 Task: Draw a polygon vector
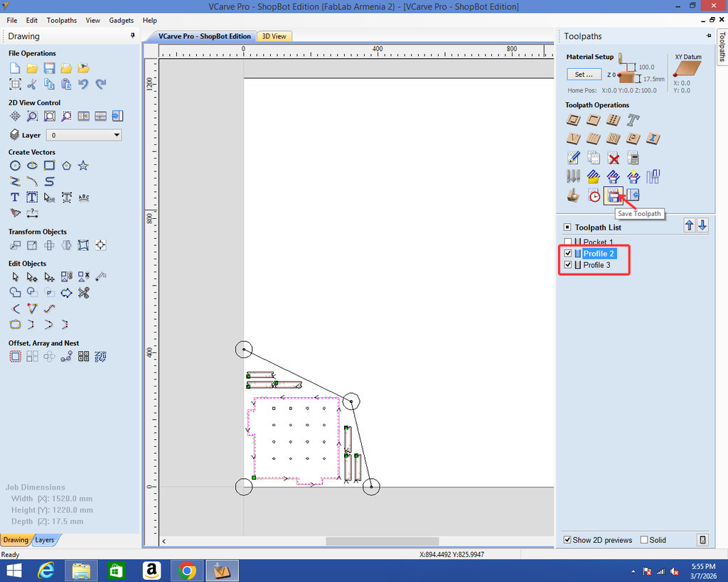[66, 166]
